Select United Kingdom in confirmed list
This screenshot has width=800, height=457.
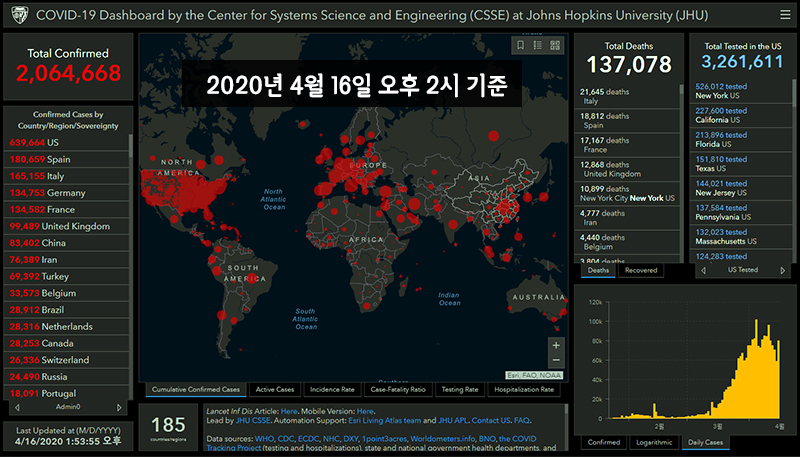pos(66,226)
